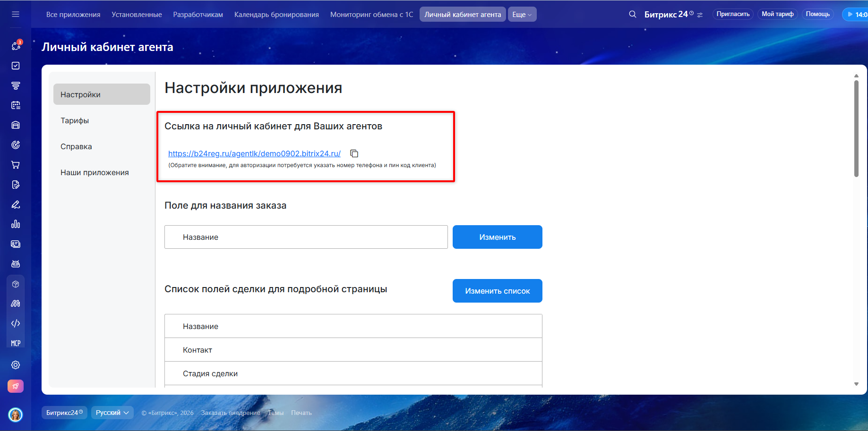The image size is (868, 431).
Task: Open the striped slashes sidebar icon
Action: click(16, 304)
